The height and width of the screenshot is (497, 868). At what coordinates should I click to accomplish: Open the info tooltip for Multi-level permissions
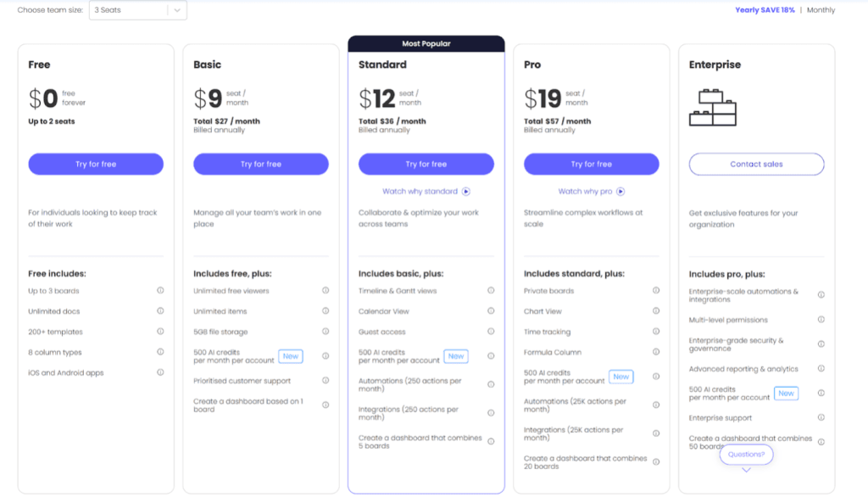point(821,320)
